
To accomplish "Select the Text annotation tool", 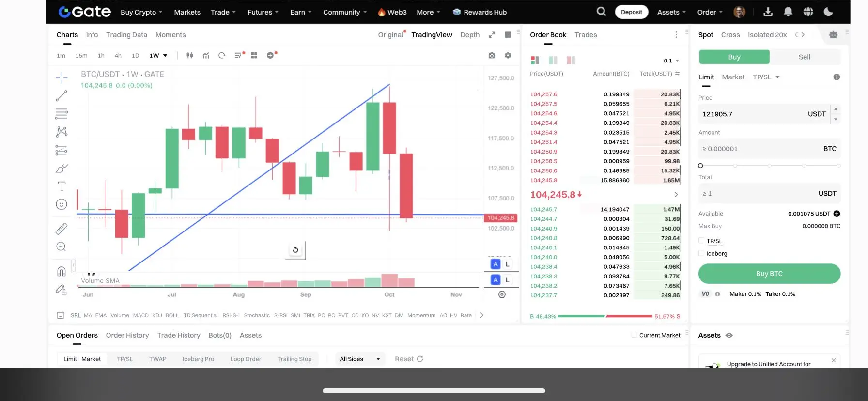I will click(x=62, y=186).
